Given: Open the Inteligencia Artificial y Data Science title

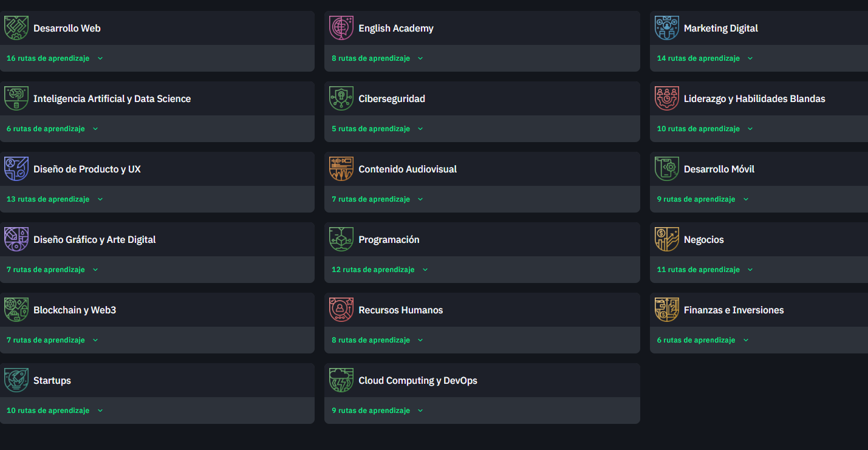Looking at the screenshot, I should click(x=112, y=99).
